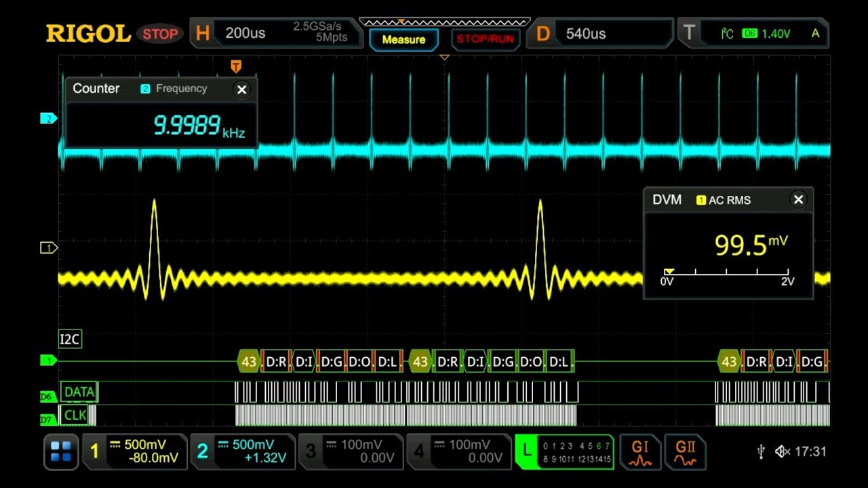Toggle the muted speaker sound icon
This screenshot has width=868, height=488.
click(783, 451)
